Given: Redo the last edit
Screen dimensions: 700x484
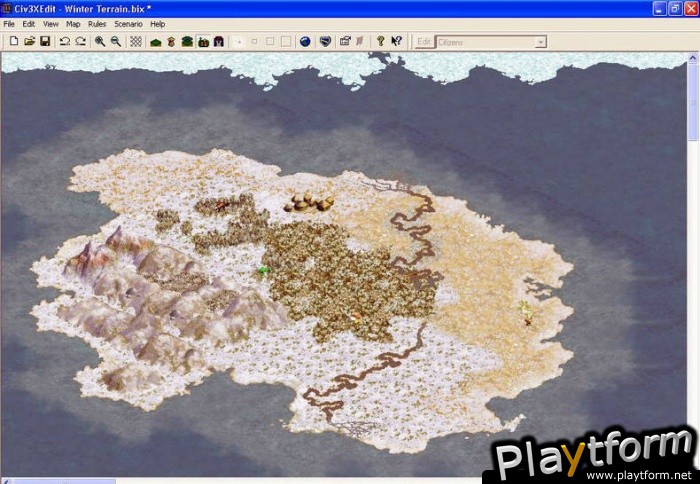Looking at the screenshot, I should 80,42.
